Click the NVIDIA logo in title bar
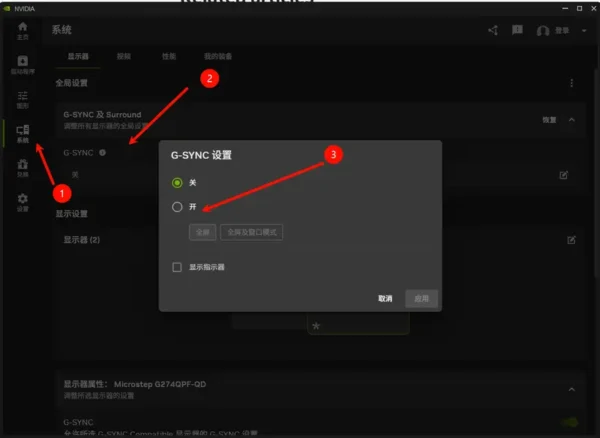The image size is (600, 438). [7, 8]
